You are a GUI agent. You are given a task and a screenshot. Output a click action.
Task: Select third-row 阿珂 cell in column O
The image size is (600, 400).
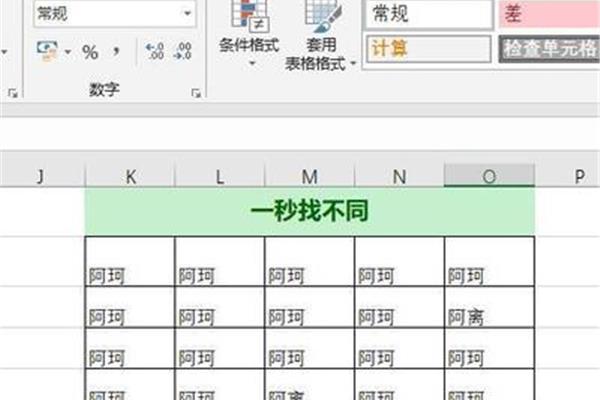(x=489, y=348)
